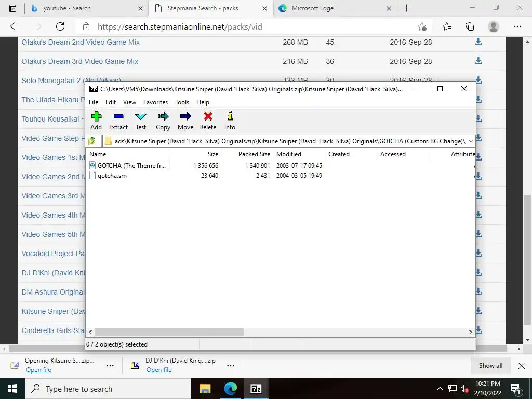
Task: Download Otaku's Dream 3rd Video Game Mix
Action: (478, 61)
